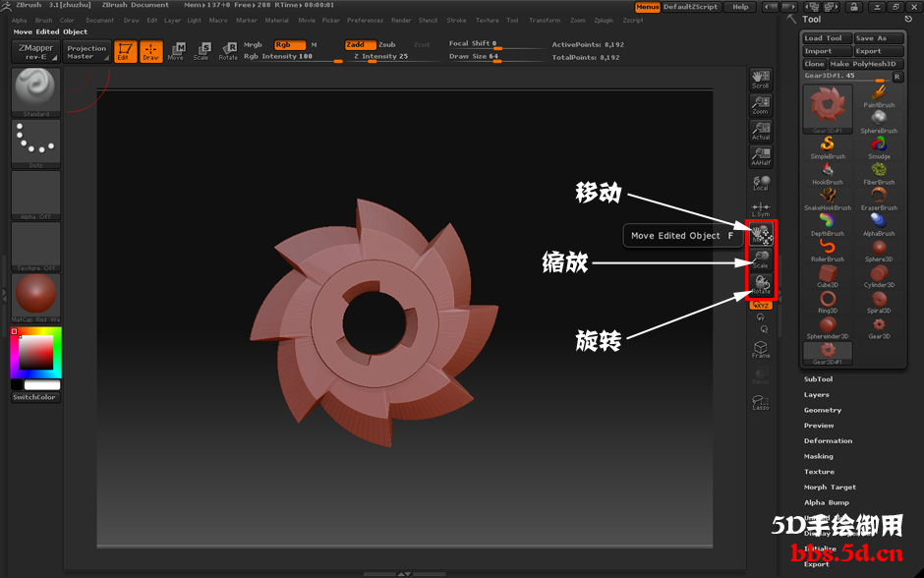Expand the Morph Target section
Screen dimensions: 924x578
point(830,488)
